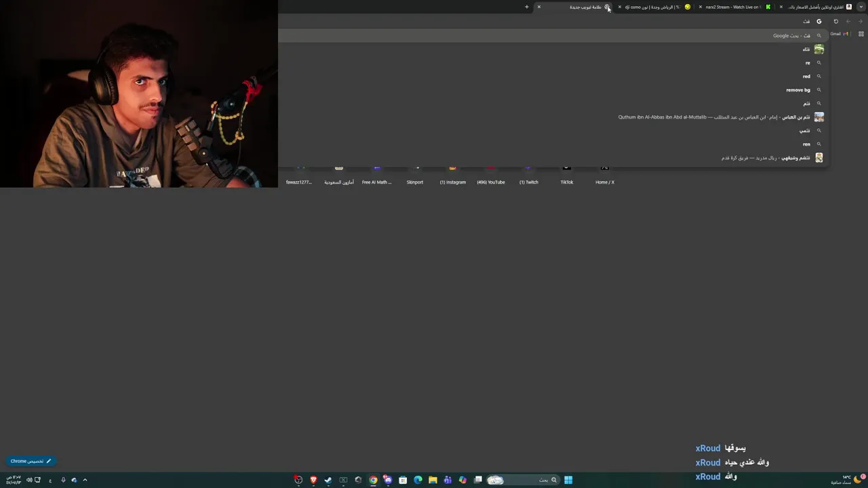
Task: Go back with the back arrow
Action: click(848, 22)
